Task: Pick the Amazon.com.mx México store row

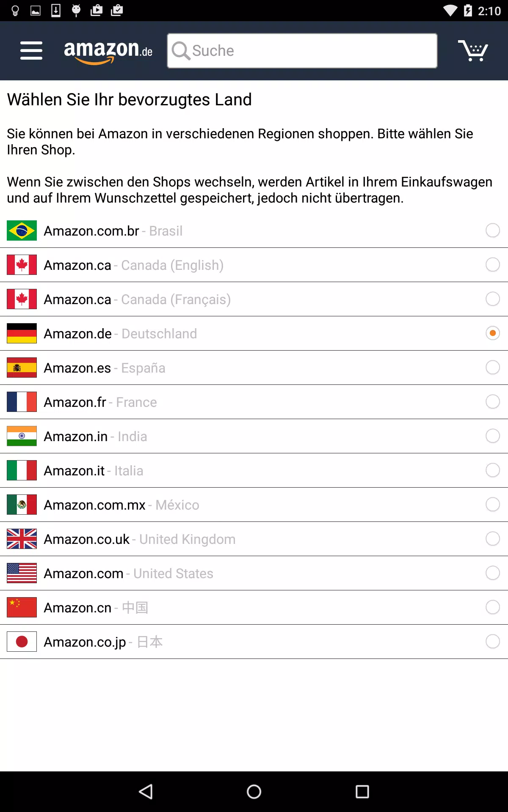Action: 254,505
